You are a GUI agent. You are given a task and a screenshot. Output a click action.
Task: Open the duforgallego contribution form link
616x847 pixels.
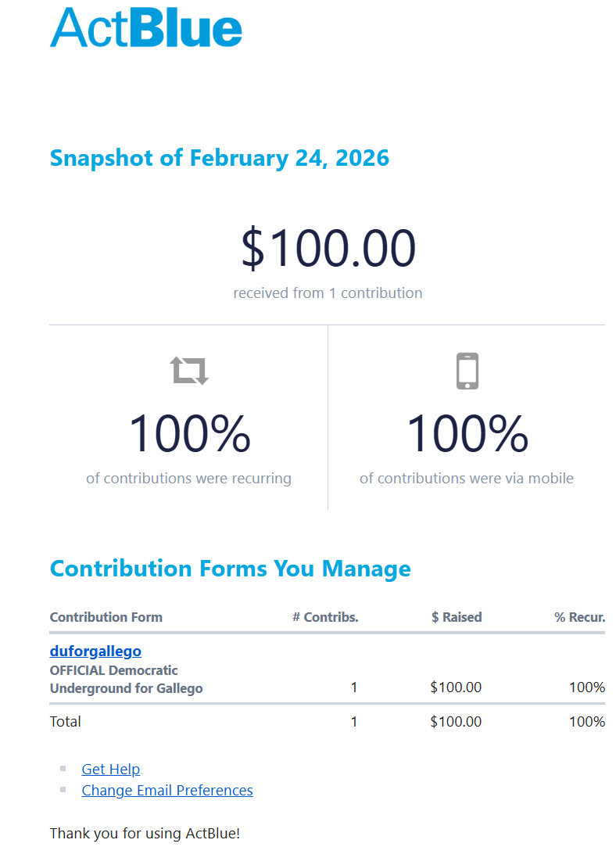95,651
